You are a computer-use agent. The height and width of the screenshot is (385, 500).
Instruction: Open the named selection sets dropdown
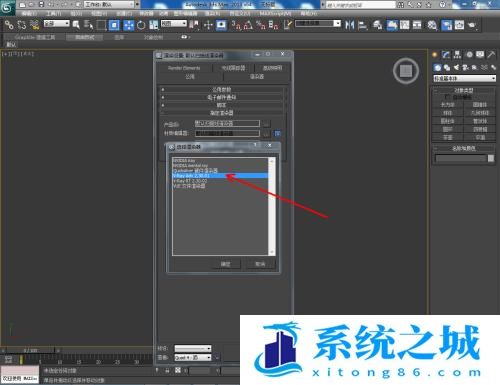click(318, 24)
